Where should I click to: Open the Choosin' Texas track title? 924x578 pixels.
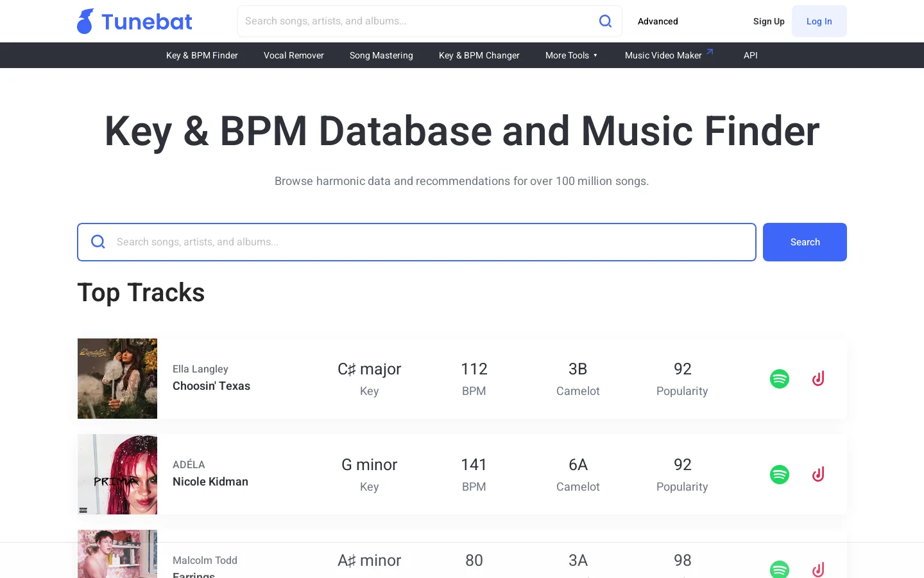[x=211, y=386]
